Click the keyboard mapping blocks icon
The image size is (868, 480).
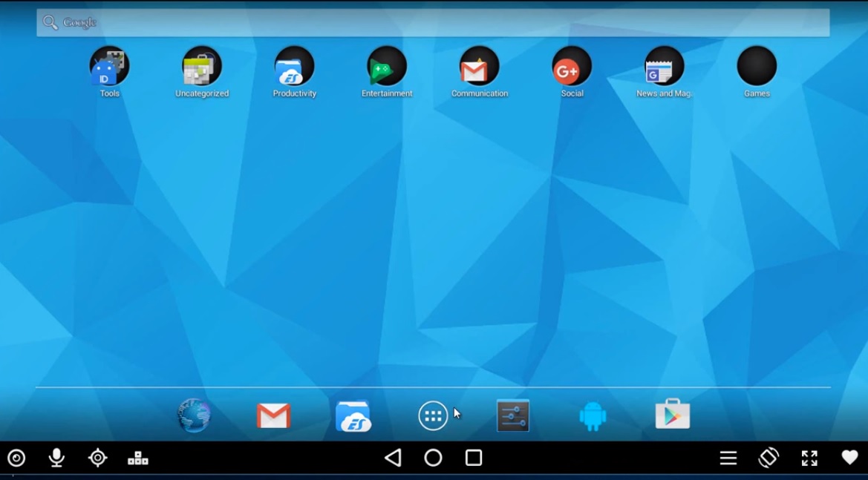138,458
